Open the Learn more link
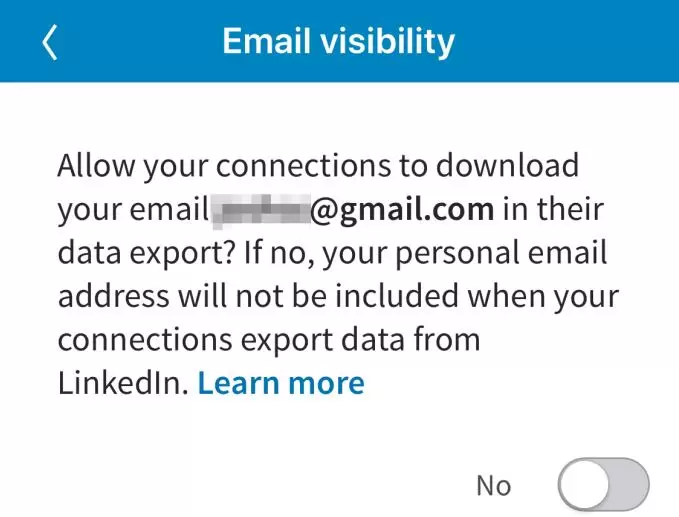The height and width of the screenshot is (517, 679). click(x=281, y=382)
